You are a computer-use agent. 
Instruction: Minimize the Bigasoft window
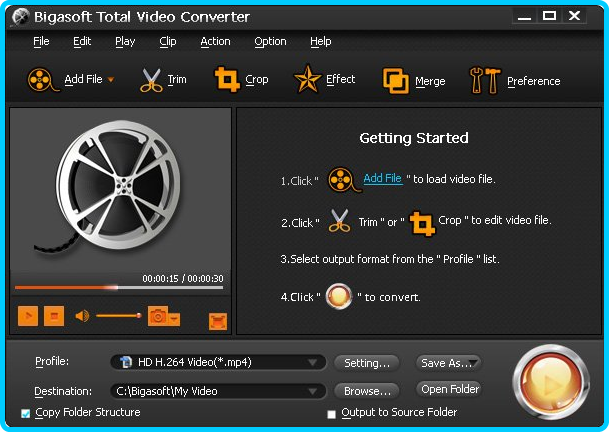(x=524, y=16)
